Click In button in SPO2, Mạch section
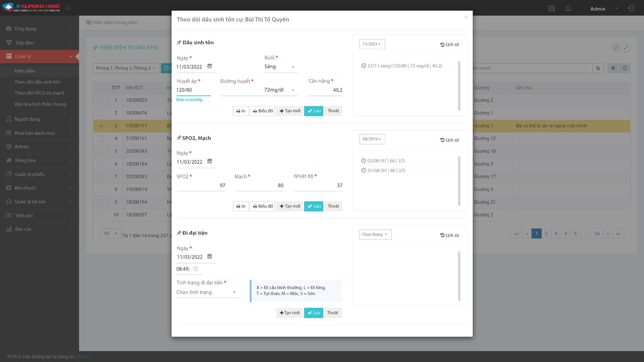Viewport: 644px width, 362px height. pyautogui.click(x=240, y=206)
